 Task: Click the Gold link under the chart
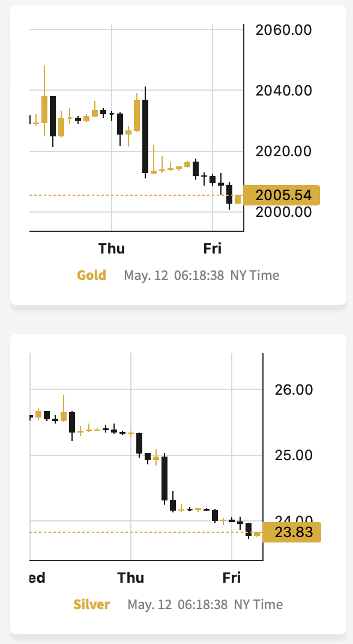[91, 275]
